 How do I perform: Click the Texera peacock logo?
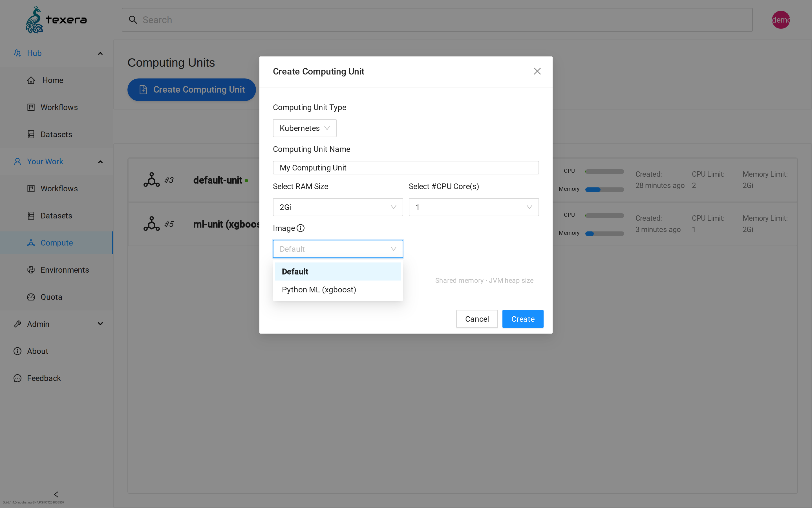[56, 20]
